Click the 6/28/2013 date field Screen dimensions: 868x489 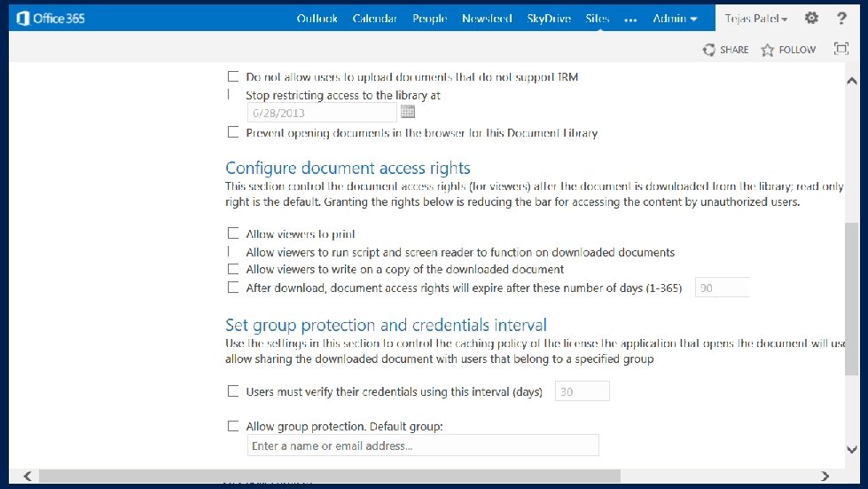tap(322, 113)
